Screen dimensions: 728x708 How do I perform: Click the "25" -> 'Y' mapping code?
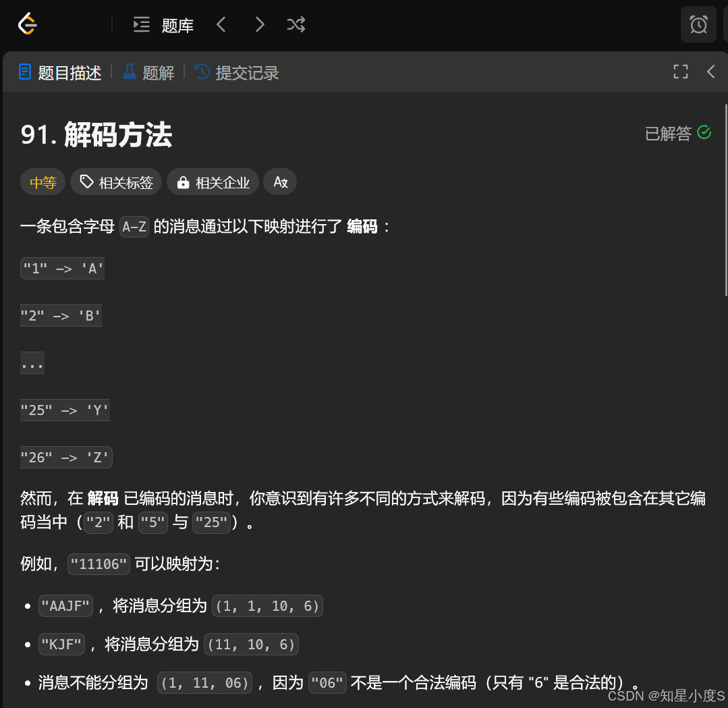tap(65, 410)
